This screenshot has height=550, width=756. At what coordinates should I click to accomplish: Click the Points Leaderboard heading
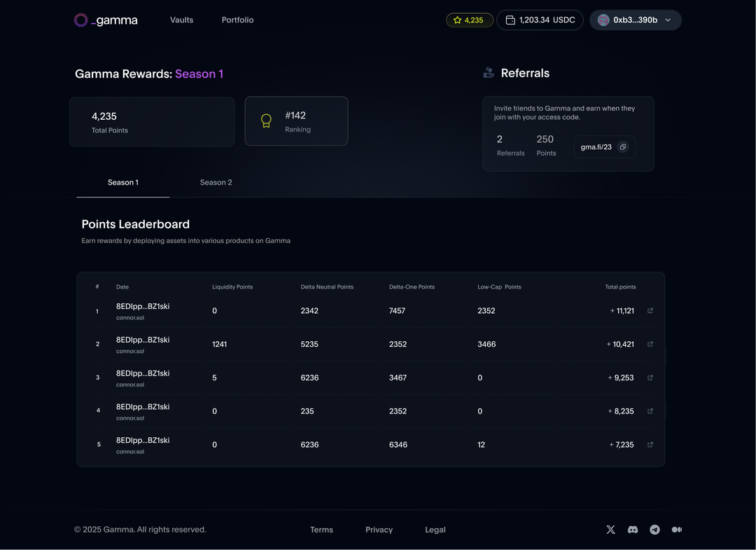coord(136,224)
